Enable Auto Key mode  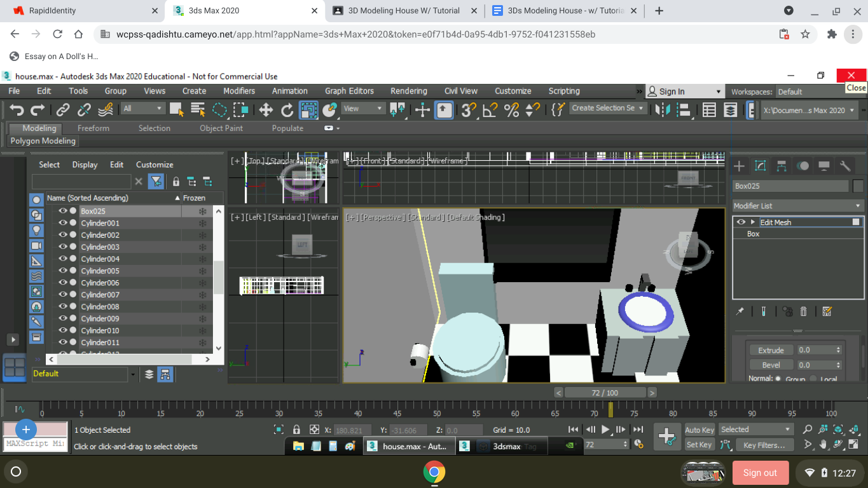pyautogui.click(x=699, y=429)
